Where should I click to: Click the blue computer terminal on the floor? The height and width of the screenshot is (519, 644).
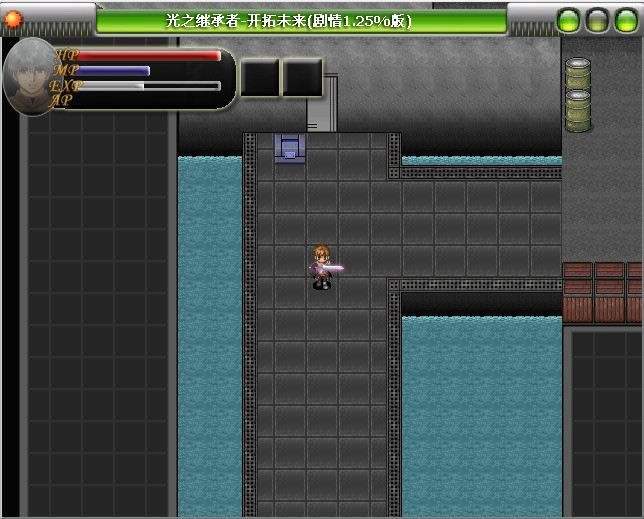coord(289,148)
